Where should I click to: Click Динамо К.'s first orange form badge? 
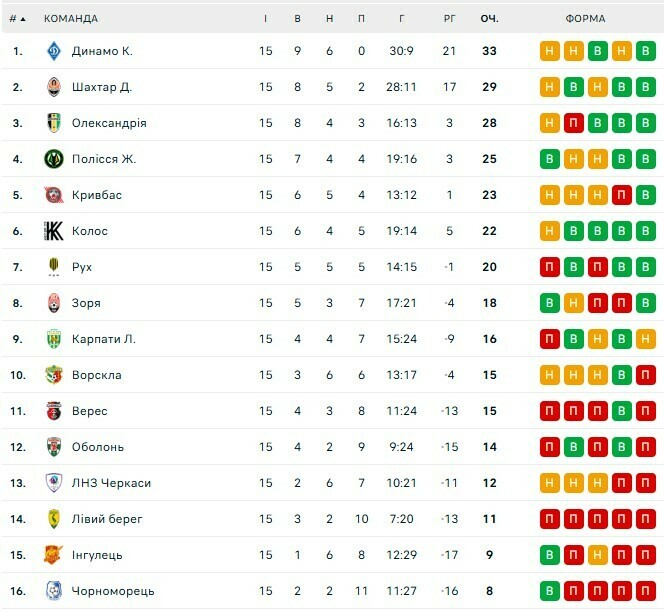[549, 51]
